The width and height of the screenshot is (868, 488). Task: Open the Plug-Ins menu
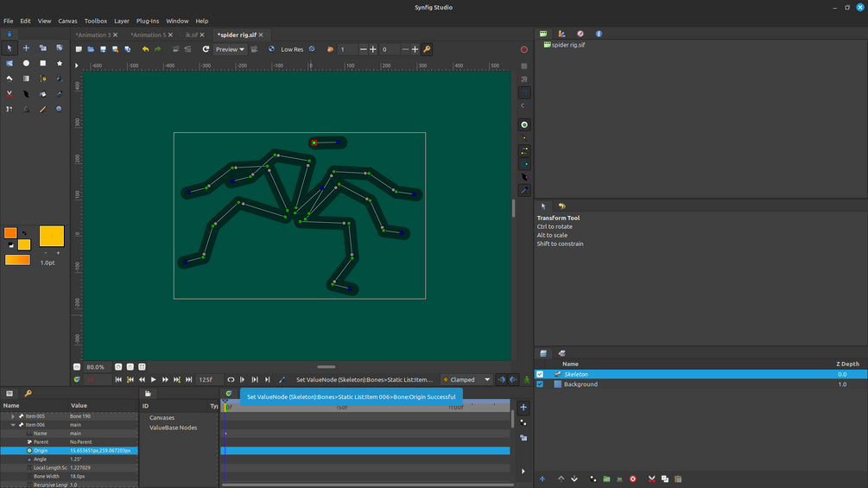click(148, 21)
